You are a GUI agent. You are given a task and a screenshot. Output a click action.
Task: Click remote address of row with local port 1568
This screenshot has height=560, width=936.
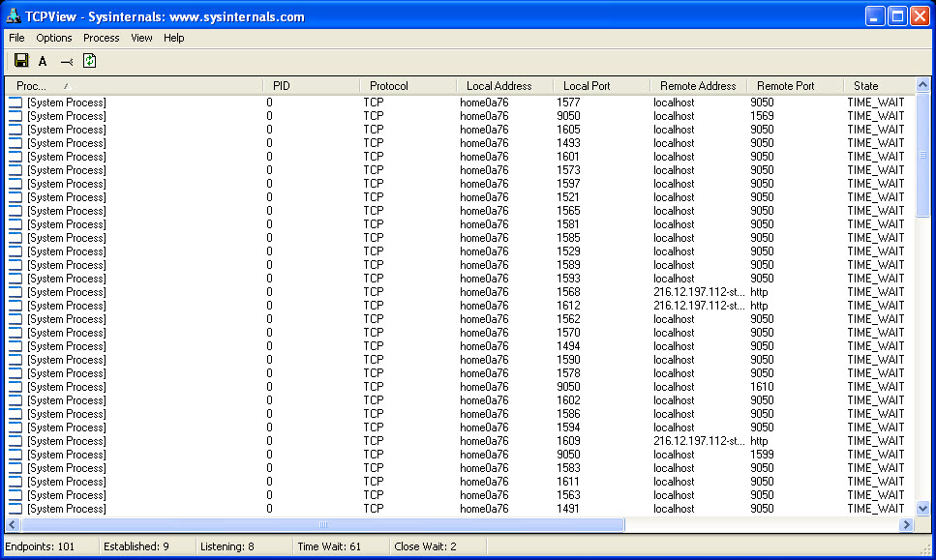[x=699, y=292]
